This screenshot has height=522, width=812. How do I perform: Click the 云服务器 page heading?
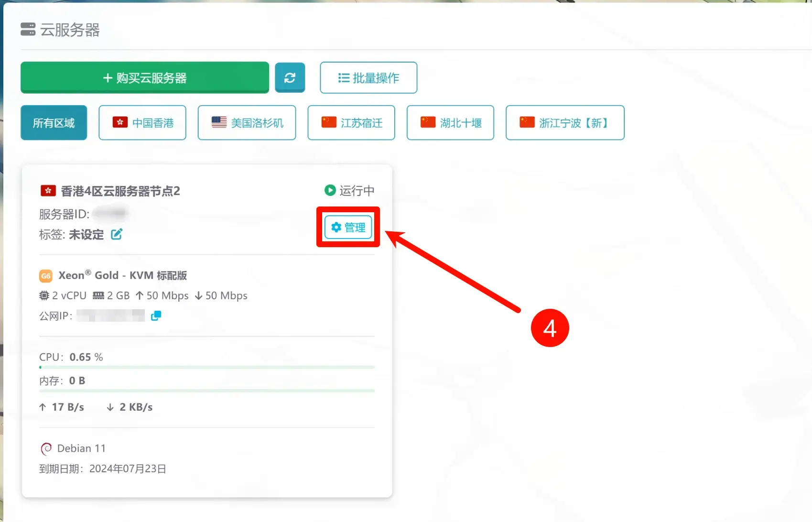click(x=70, y=30)
